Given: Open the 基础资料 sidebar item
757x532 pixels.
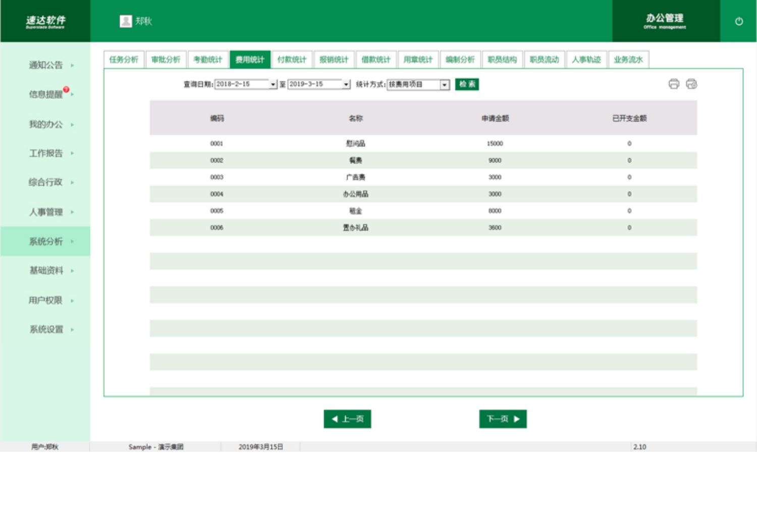Looking at the screenshot, I should click(45, 271).
